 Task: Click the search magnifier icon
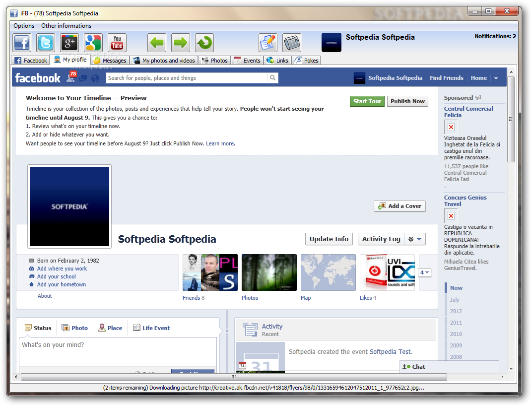[x=272, y=78]
